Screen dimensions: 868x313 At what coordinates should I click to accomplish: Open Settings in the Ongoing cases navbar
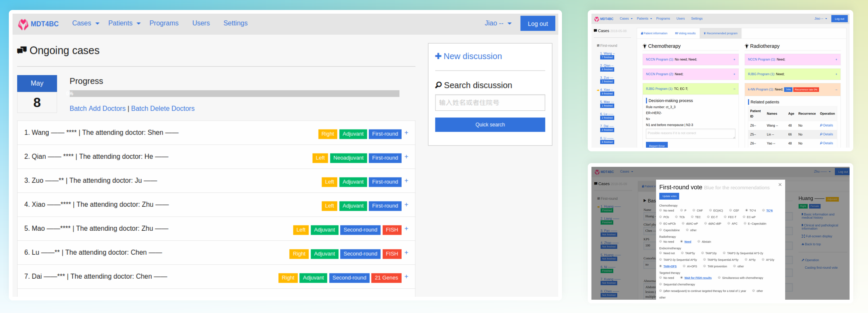tap(236, 23)
